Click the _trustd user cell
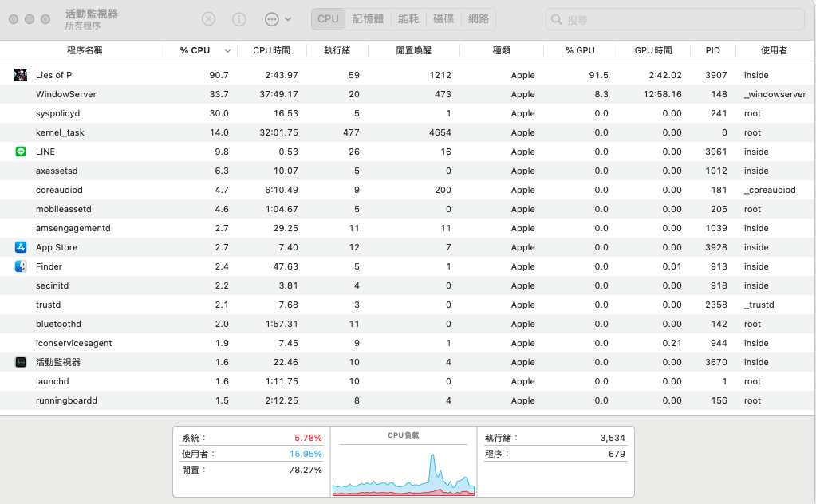 tap(759, 305)
